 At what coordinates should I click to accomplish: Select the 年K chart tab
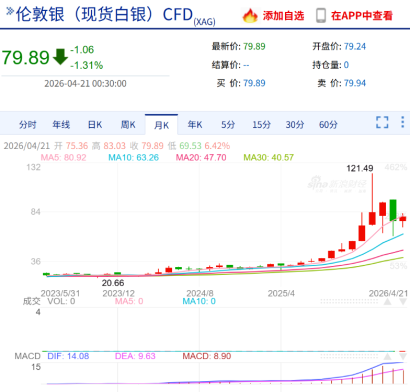pyautogui.click(x=195, y=125)
